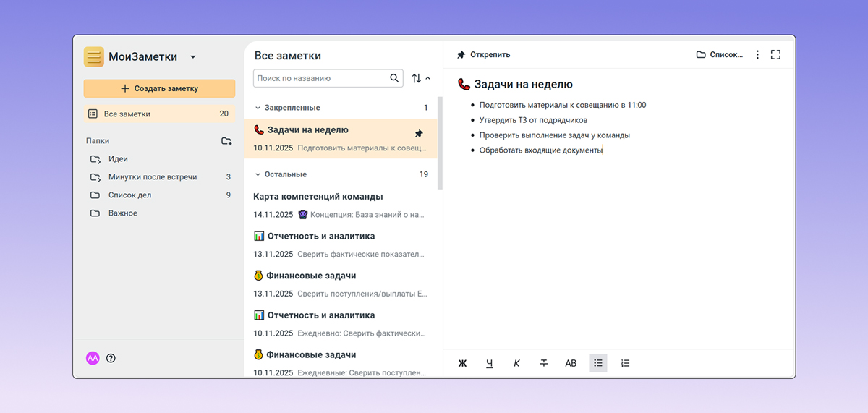868x413 pixels.
Task: Click the Поиск по названию search field
Action: (321, 78)
